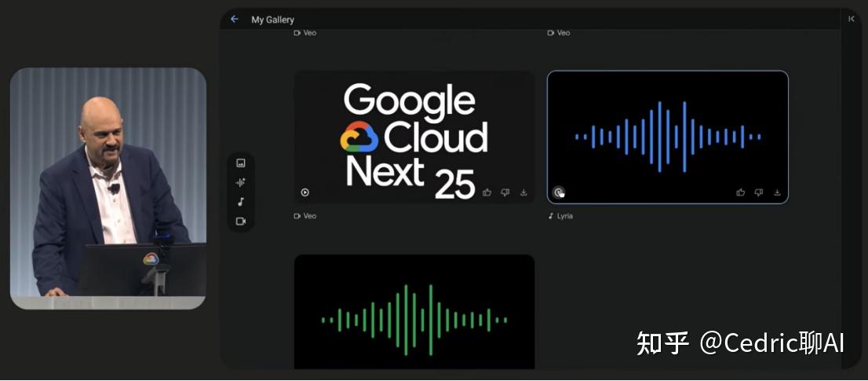This screenshot has height=381, width=868.
Task: Open the speech waveform tool in sidebar
Action: [x=240, y=182]
